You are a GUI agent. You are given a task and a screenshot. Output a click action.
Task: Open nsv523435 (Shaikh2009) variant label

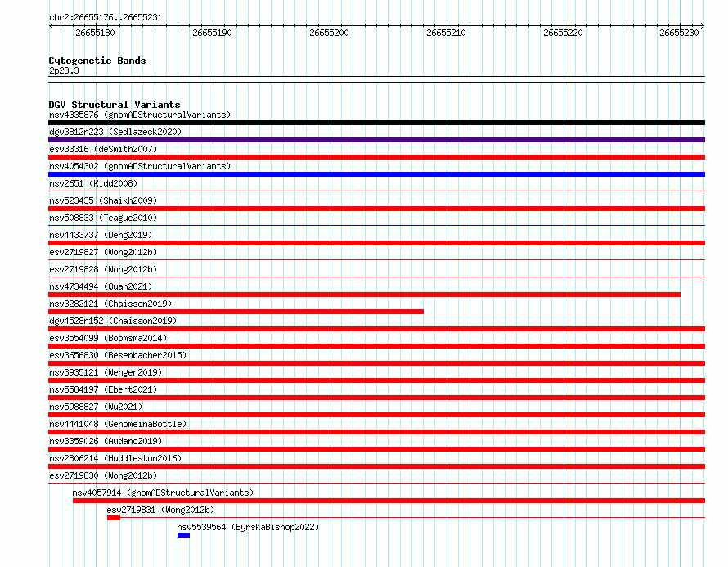pos(103,200)
